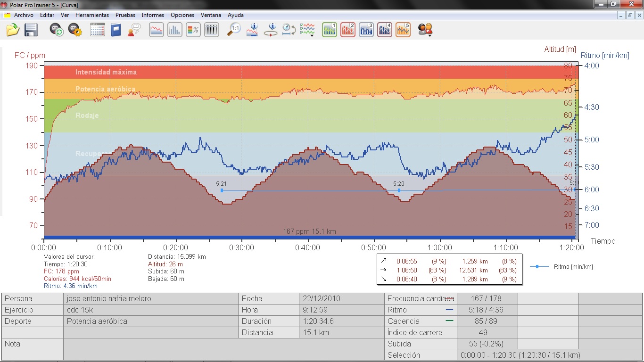Image resolution: width=644 pixels, height=362 pixels.
Task: Click the open folder toolbar icon
Action: tap(13, 30)
